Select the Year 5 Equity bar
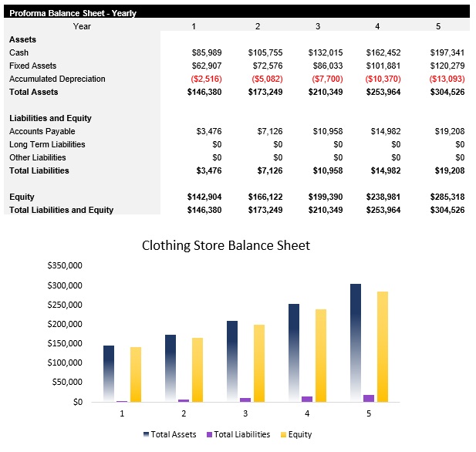This screenshot has width=476, height=452. (383, 346)
